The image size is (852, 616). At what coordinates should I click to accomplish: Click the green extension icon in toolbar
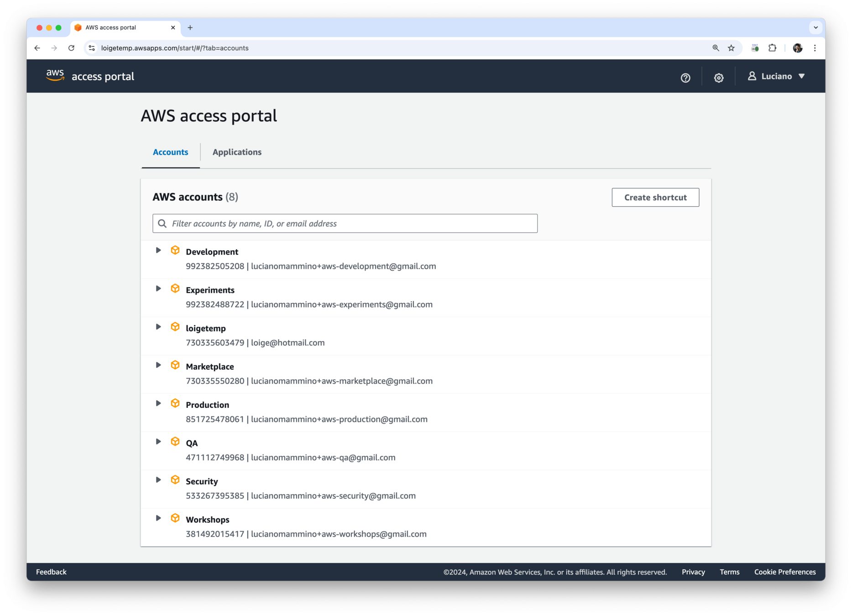click(755, 48)
